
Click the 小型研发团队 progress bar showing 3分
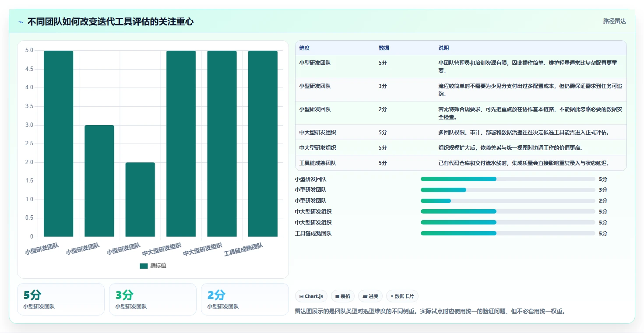pyautogui.click(x=508, y=190)
